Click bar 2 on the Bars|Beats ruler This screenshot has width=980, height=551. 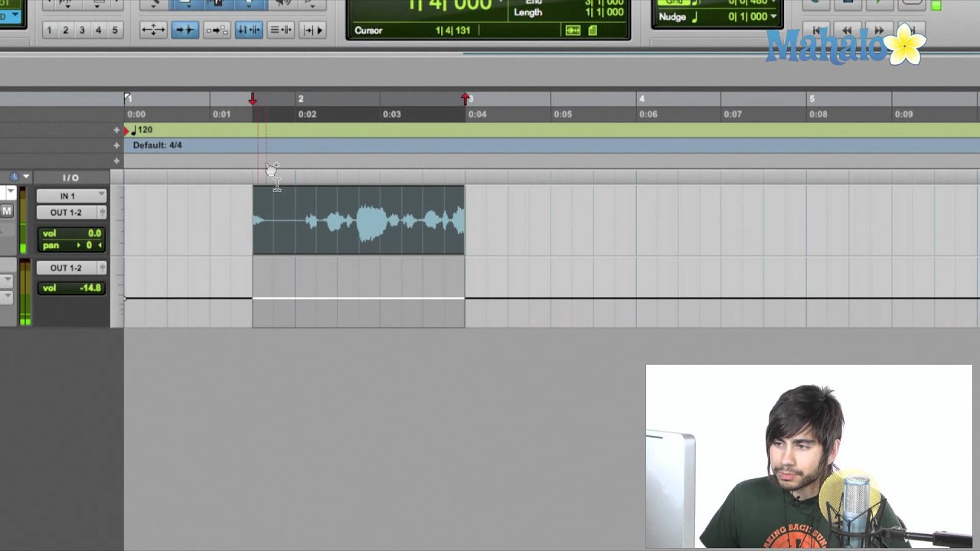point(301,99)
